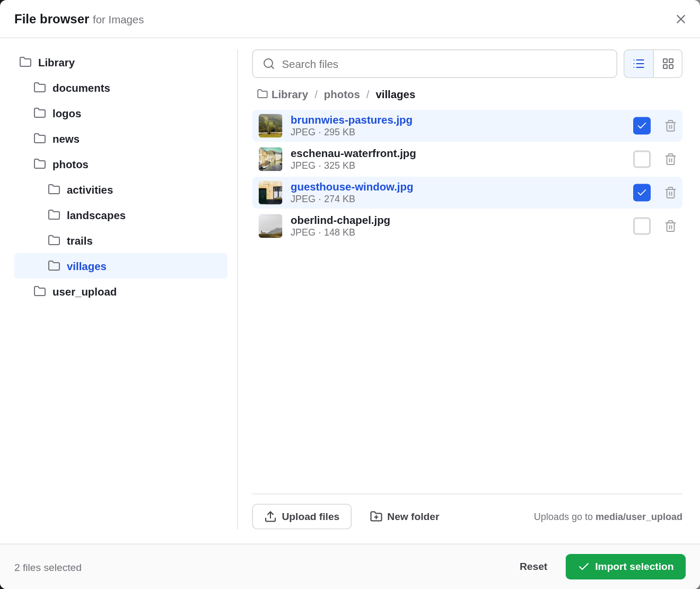Click the Upload files button
Viewport: 700px width, 589px height.
point(302,516)
